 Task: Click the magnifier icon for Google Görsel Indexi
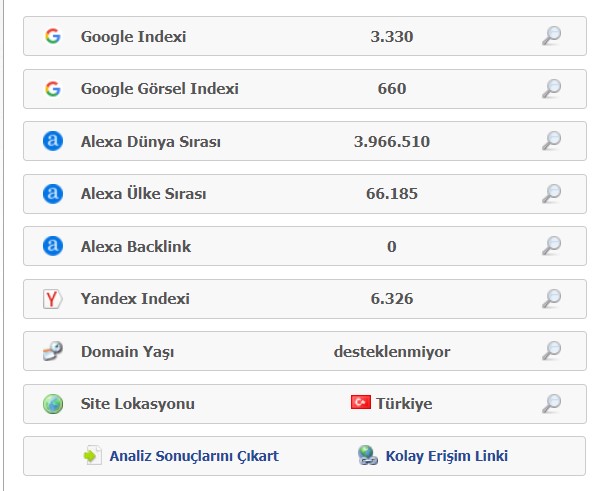point(552,89)
